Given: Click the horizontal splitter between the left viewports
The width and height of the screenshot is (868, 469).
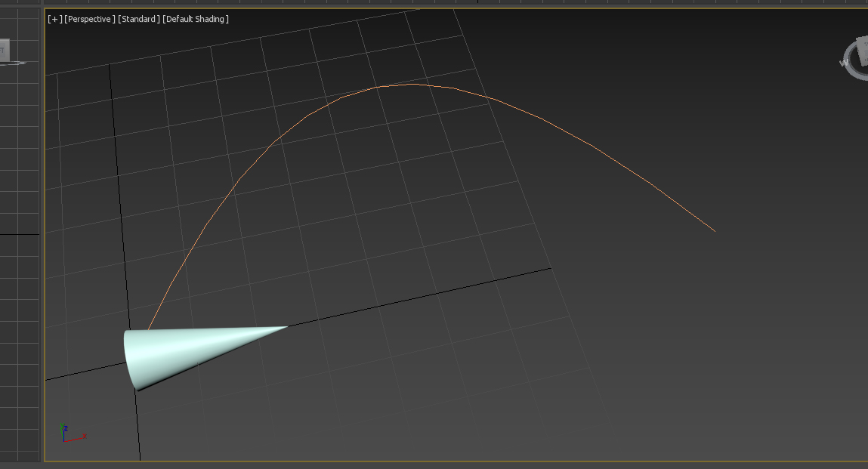Looking at the screenshot, I should coord(19,234).
